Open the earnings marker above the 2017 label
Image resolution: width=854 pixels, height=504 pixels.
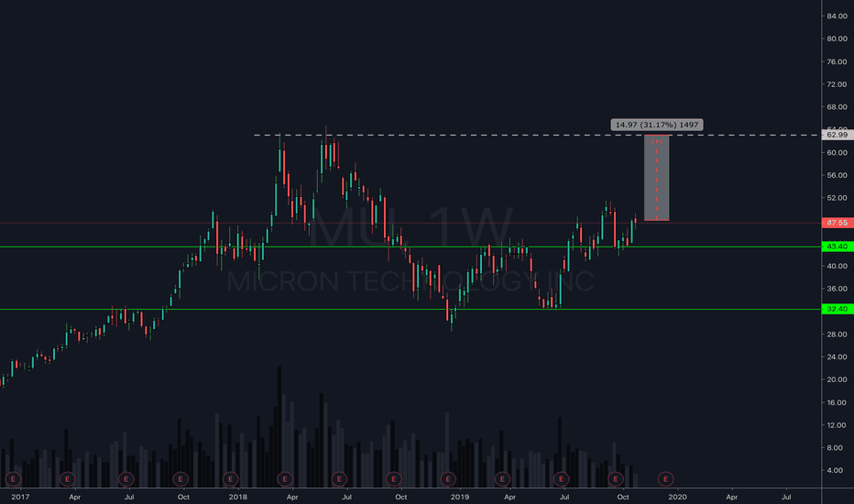pyautogui.click(x=13, y=479)
